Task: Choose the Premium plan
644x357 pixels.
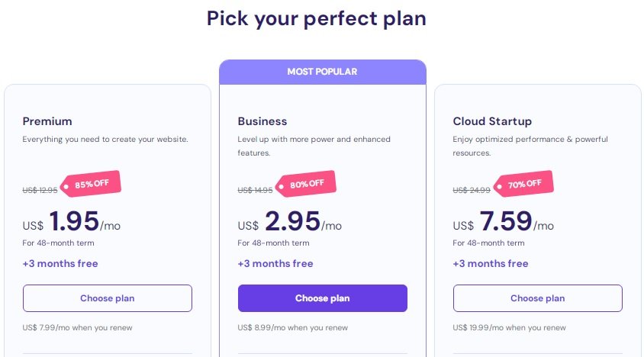Action: 107,298
